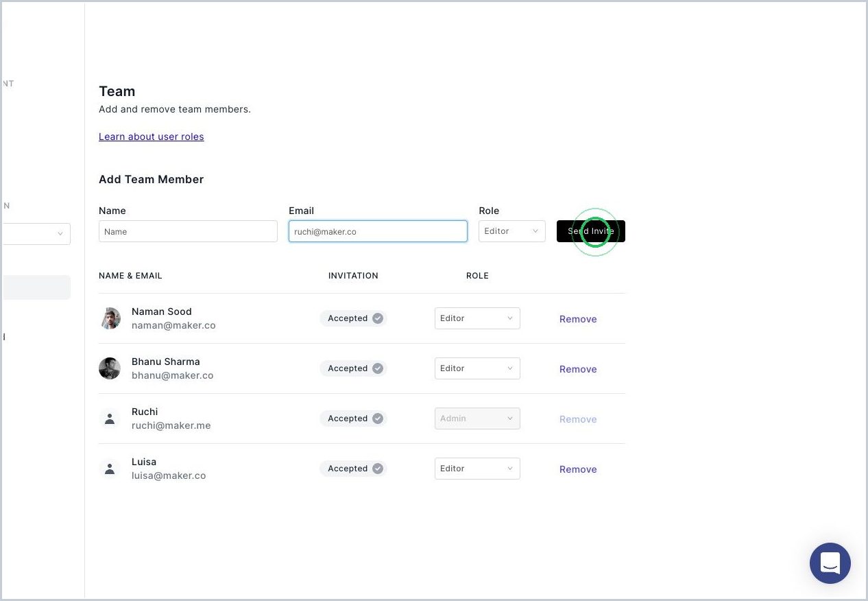
Task: Remove Bhanu Sharma from team
Action: [578, 369]
